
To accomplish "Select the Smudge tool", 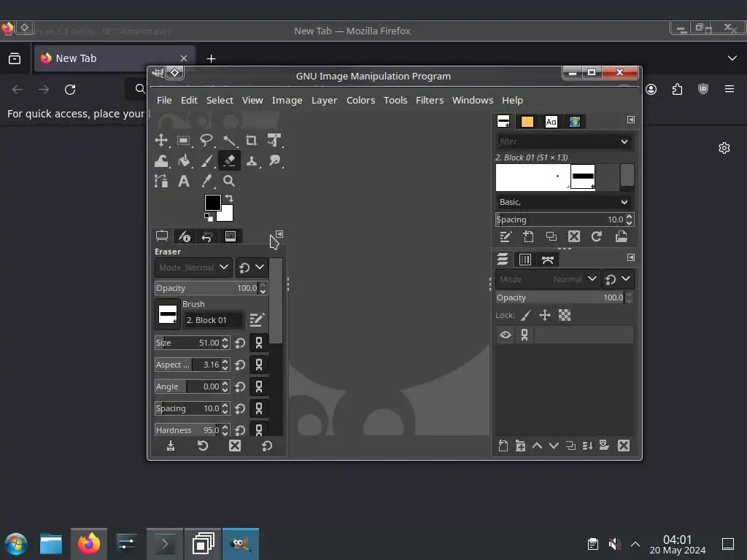I will pos(274,161).
